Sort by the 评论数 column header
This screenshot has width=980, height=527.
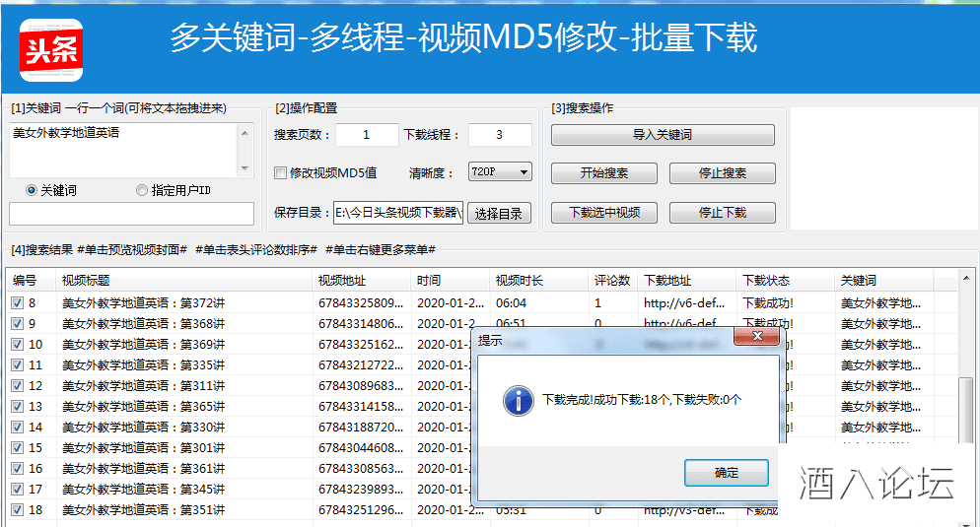[x=611, y=281]
